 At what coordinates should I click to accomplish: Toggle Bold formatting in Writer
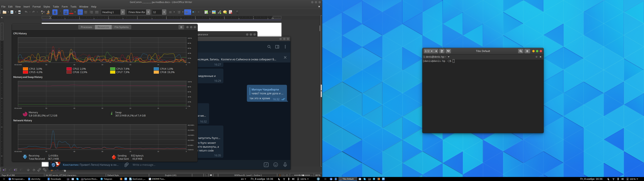(55, 12)
